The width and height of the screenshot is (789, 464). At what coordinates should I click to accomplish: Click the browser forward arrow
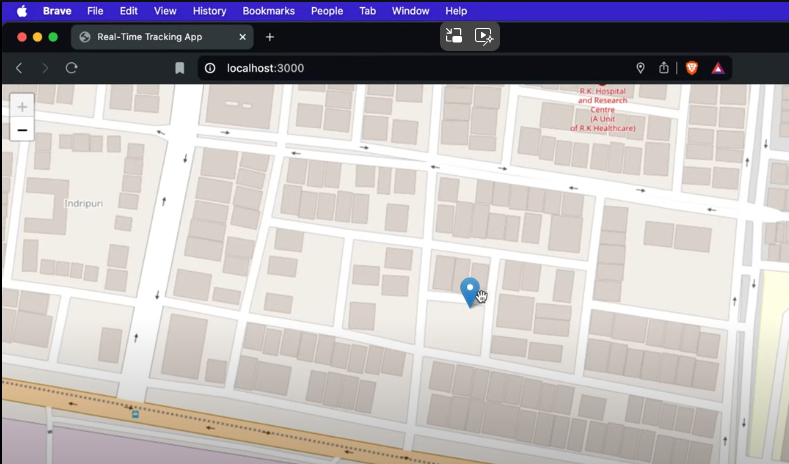(x=45, y=68)
